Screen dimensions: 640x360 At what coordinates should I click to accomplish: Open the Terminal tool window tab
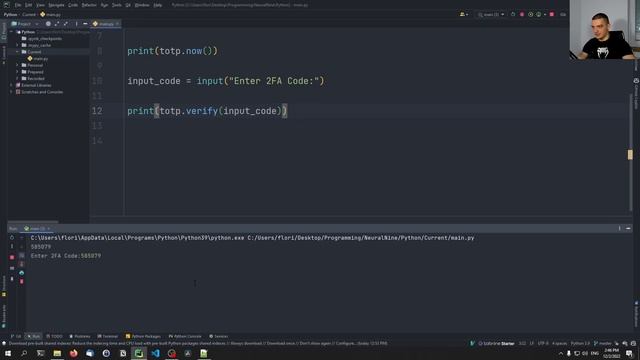tap(108, 336)
